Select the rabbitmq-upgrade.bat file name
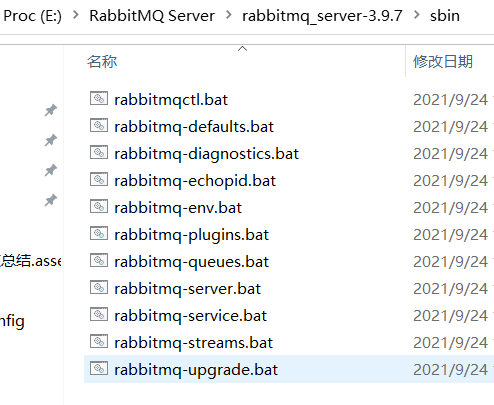 (x=196, y=370)
